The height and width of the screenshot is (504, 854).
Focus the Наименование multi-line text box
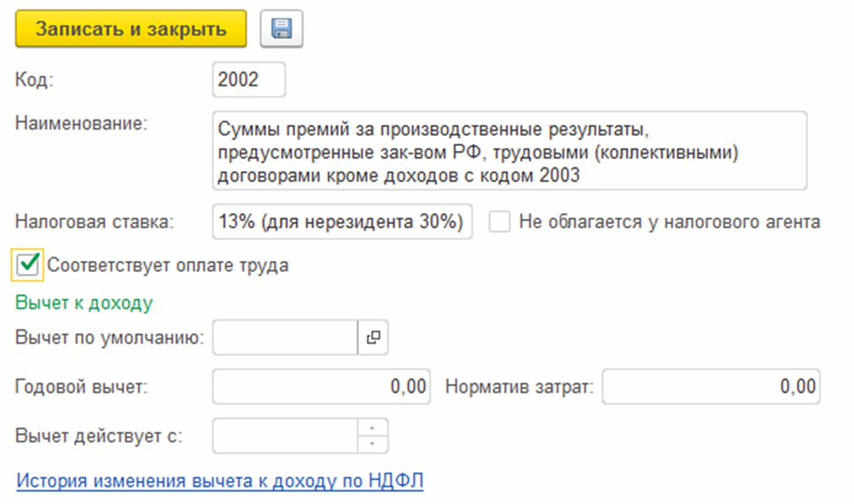pyautogui.click(x=508, y=150)
